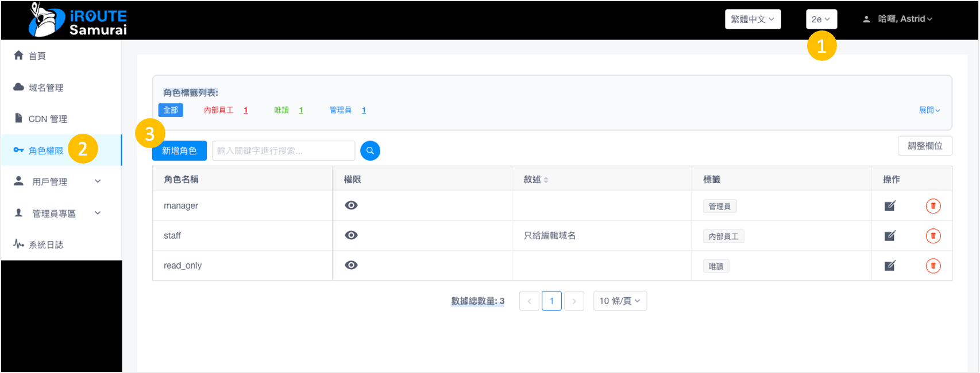Click the keyword search input field
The height and width of the screenshot is (373, 980).
point(283,151)
